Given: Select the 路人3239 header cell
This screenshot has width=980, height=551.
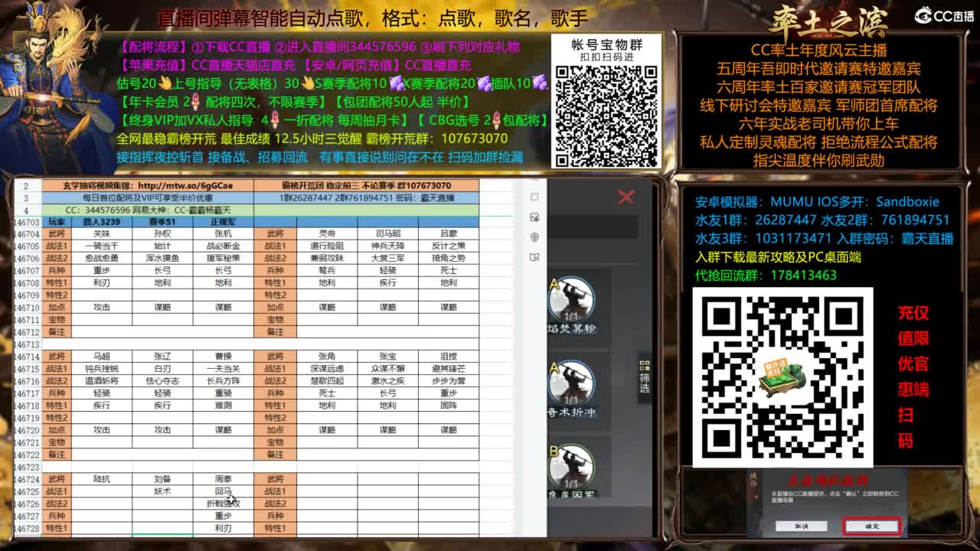Looking at the screenshot, I should point(101,221).
